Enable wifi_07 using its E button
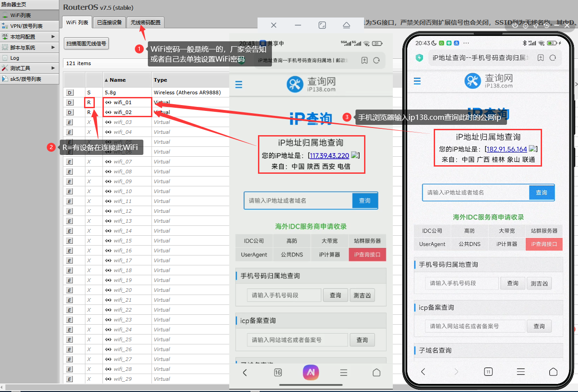 [x=70, y=162]
